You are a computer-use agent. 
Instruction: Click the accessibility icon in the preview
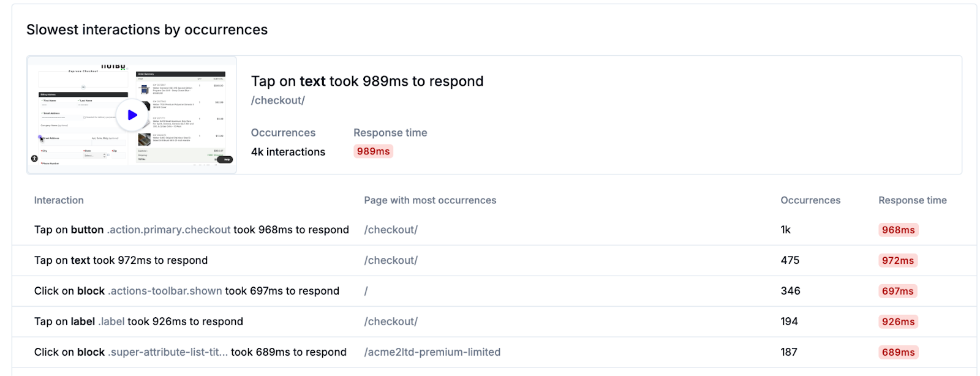coord(34,159)
